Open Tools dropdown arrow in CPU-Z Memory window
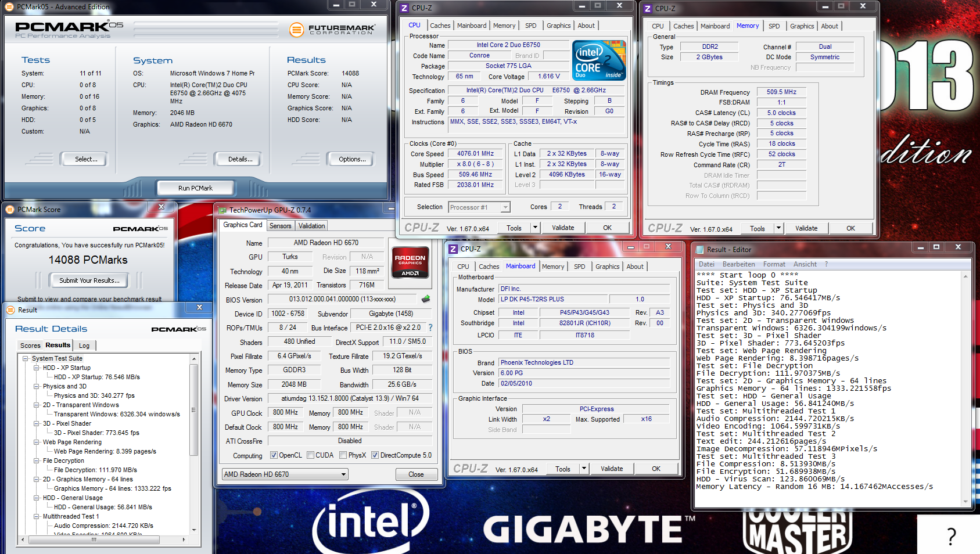Screen dimensions: 980x554 pyautogui.click(x=778, y=229)
